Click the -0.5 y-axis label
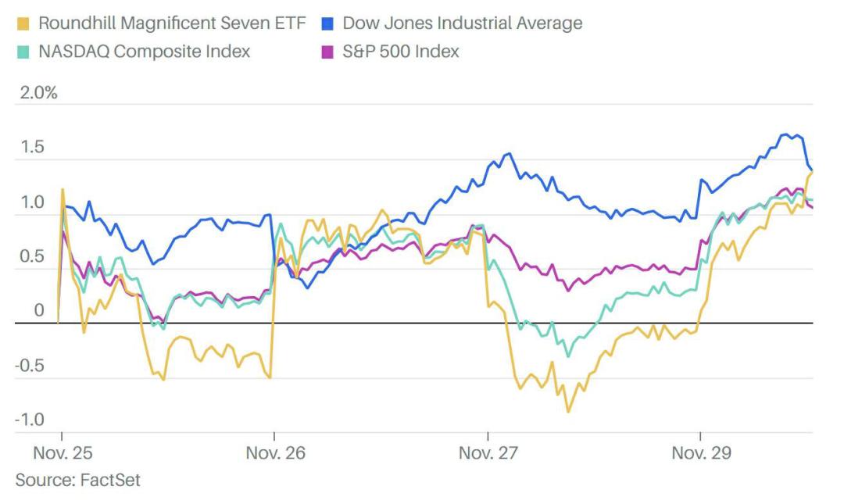This screenshot has height=504, width=844. [x=30, y=366]
